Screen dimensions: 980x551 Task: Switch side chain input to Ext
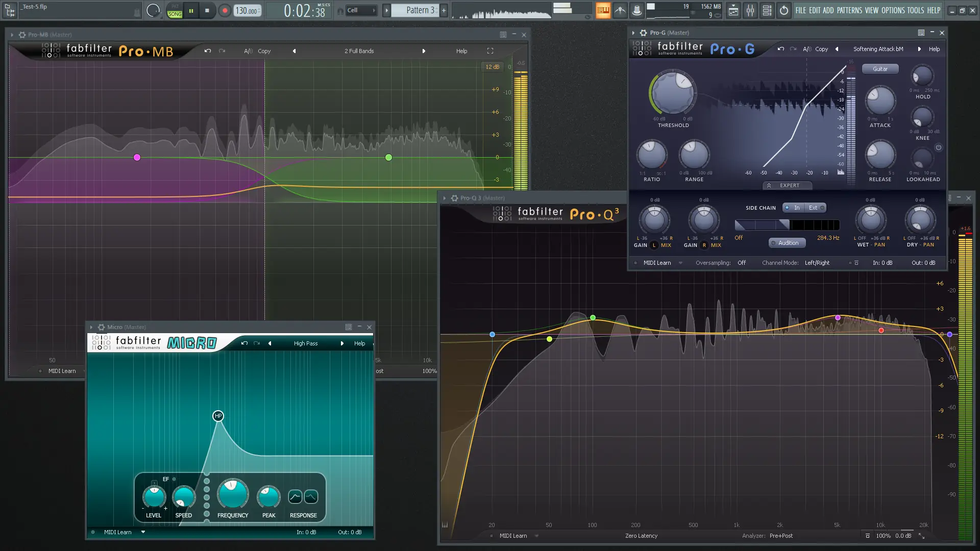815,208
